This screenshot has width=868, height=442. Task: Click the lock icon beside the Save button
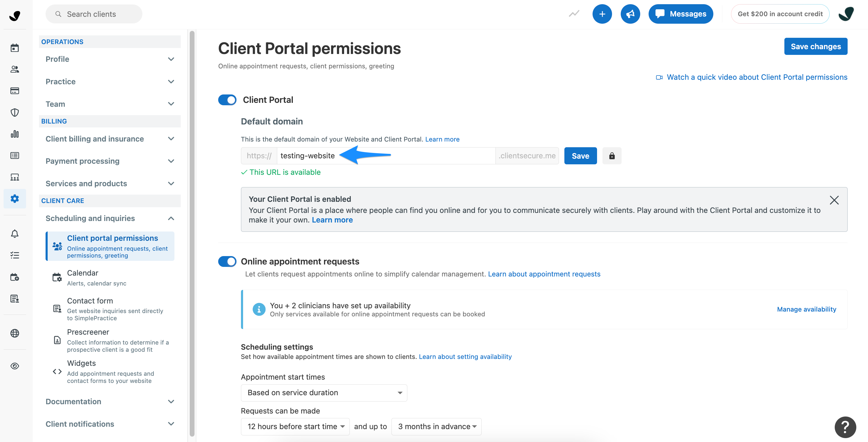[x=611, y=155]
